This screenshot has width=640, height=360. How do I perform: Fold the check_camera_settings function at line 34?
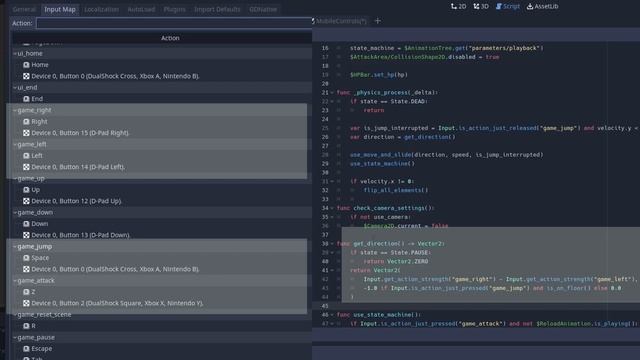point(332,208)
